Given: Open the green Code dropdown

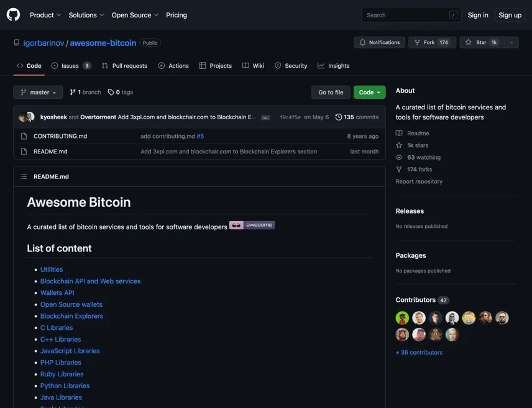Looking at the screenshot, I should tap(370, 93).
